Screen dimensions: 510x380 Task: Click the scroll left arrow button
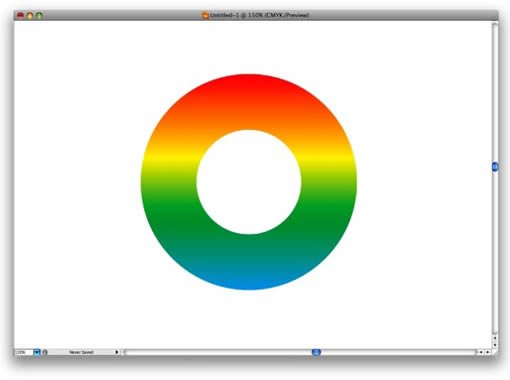pos(481,352)
